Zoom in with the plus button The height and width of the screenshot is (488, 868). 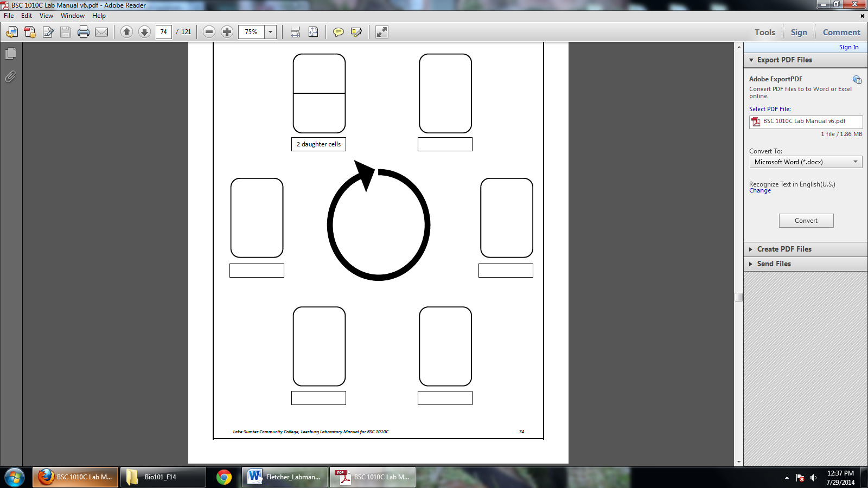click(227, 32)
